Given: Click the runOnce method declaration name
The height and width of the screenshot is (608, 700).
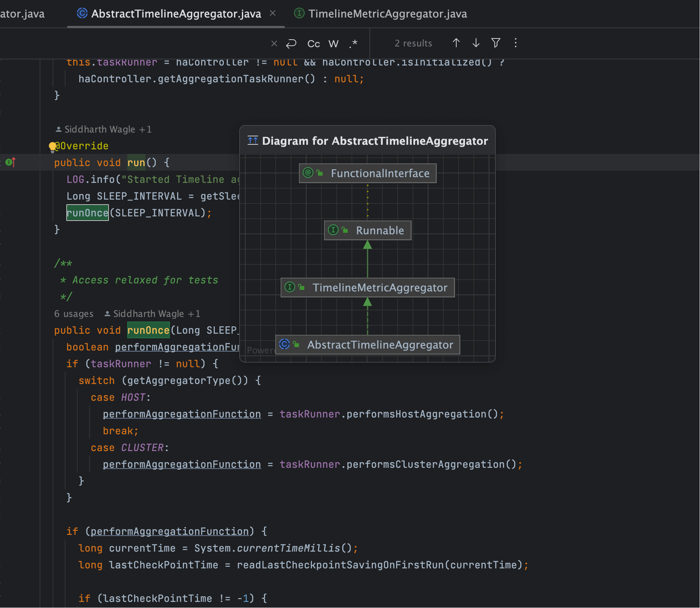Looking at the screenshot, I should coord(148,330).
